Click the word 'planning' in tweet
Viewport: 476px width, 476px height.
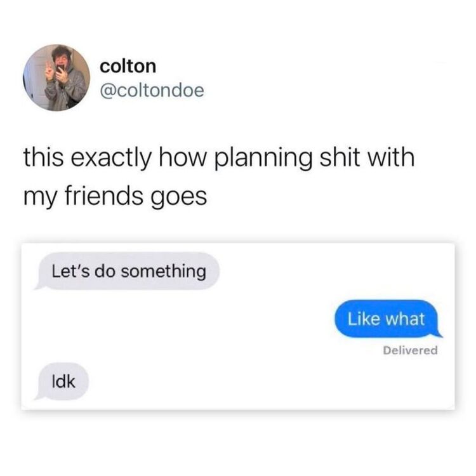[x=263, y=159]
